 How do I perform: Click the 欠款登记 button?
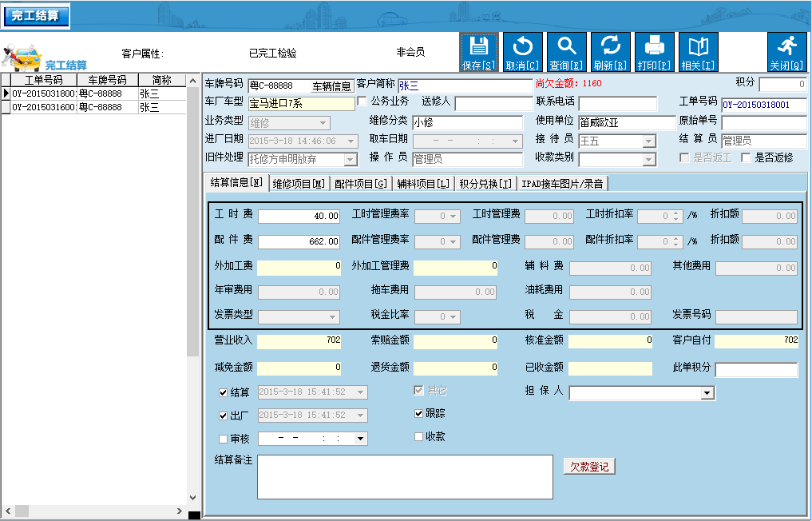(x=589, y=467)
